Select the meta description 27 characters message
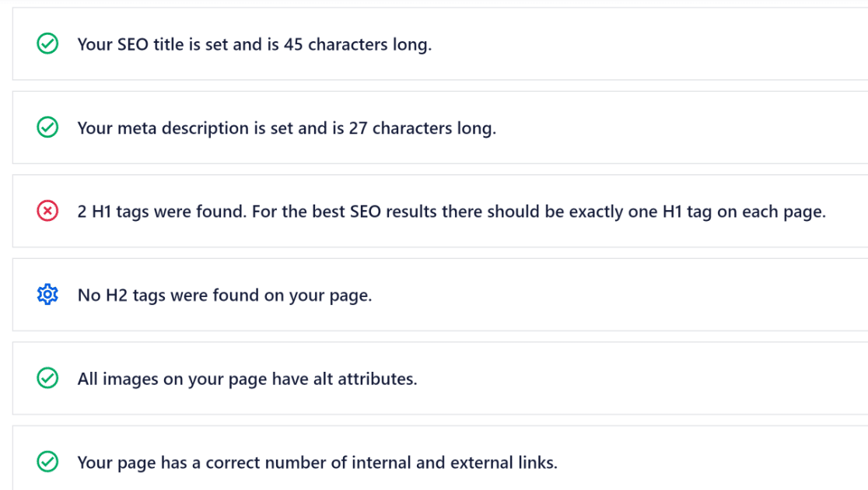The width and height of the screenshot is (868, 490). click(287, 128)
